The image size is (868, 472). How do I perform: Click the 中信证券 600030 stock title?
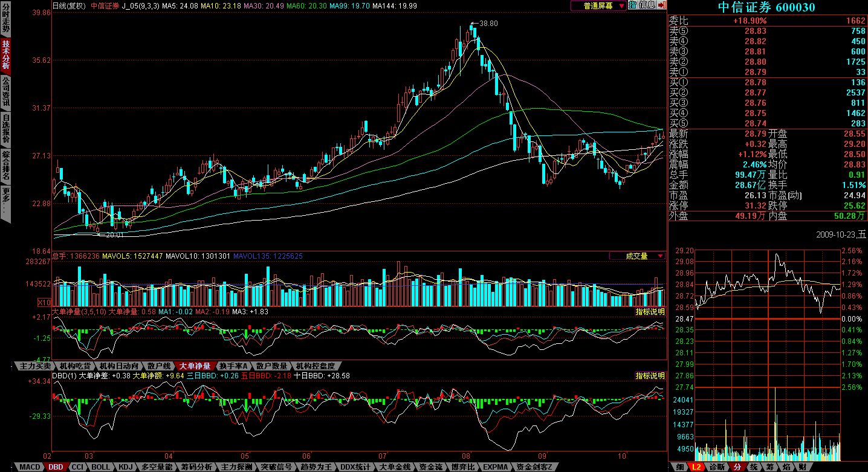click(x=766, y=7)
